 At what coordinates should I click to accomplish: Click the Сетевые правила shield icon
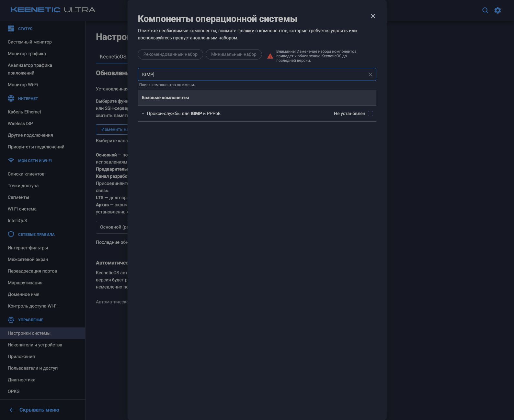coord(11,234)
